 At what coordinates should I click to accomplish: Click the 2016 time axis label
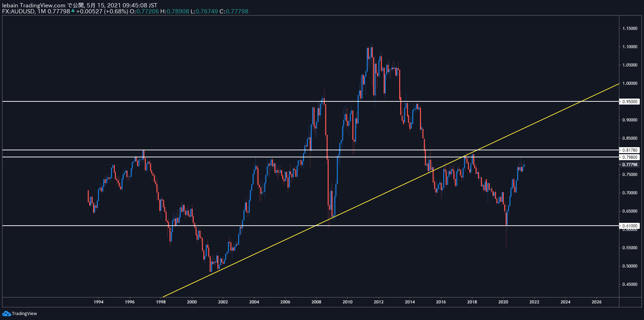[441, 302]
